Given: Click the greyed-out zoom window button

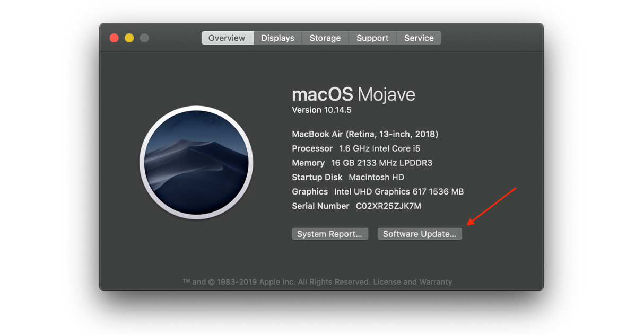Looking at the screenshot, I should pos(144,38).
